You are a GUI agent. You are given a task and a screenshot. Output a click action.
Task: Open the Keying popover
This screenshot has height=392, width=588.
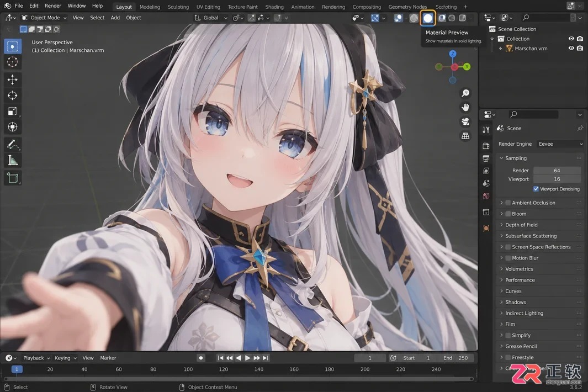pos(66,358)
